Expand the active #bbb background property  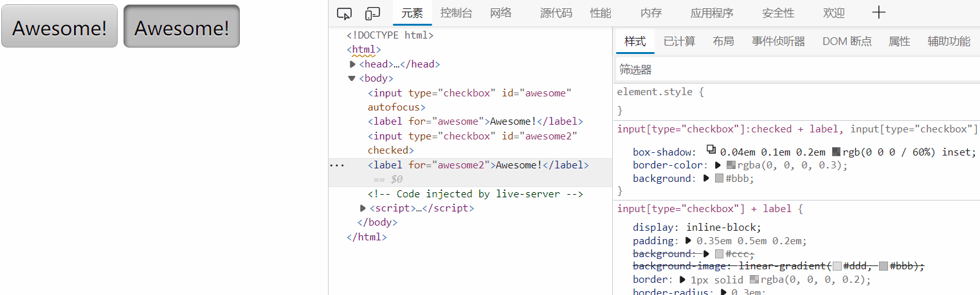[x=707, y=178]
